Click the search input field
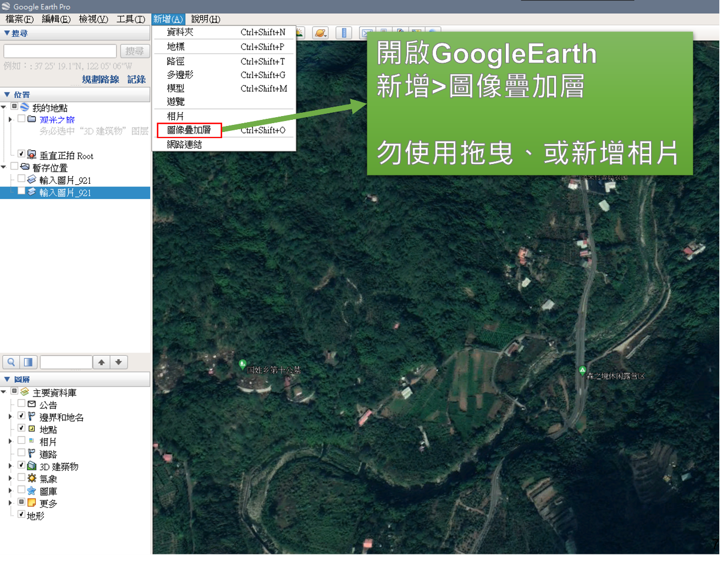Viewport: 728px width, 561px height. (60, 51)
